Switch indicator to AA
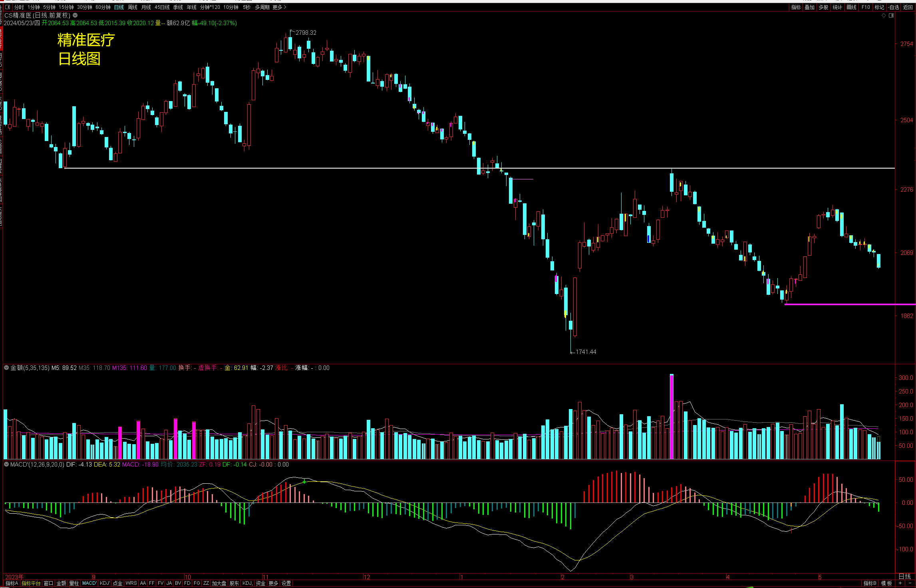The height and width of the screenshot is (588, 916). [x=143, y=583]
